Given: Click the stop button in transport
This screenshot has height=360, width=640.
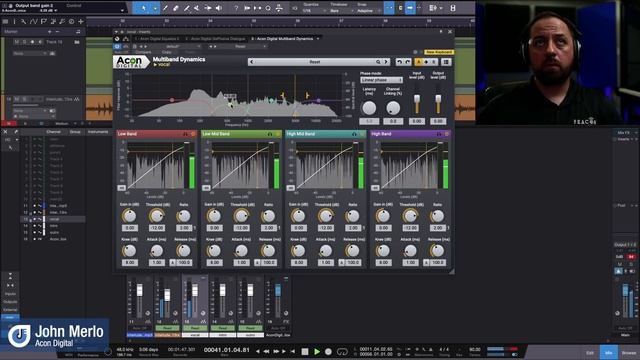Looking at the screenshot, I should 305,351.
